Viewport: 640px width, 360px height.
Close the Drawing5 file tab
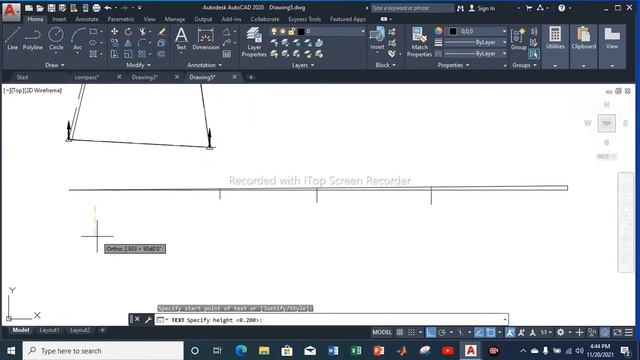(234, 77)
